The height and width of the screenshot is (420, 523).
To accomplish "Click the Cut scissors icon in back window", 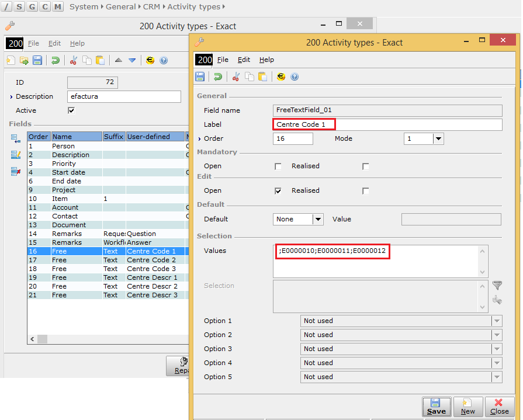I will click(74, 60).
